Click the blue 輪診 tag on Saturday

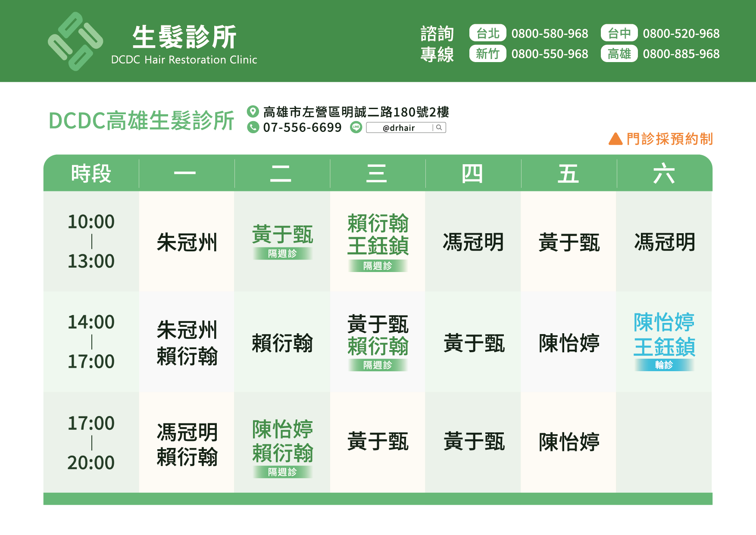tap(664, 365)
